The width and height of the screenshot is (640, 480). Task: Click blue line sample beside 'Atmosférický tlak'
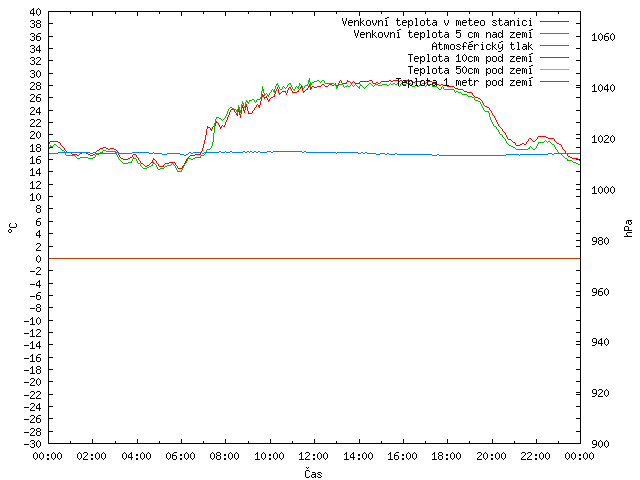click(x=554, y=46)
